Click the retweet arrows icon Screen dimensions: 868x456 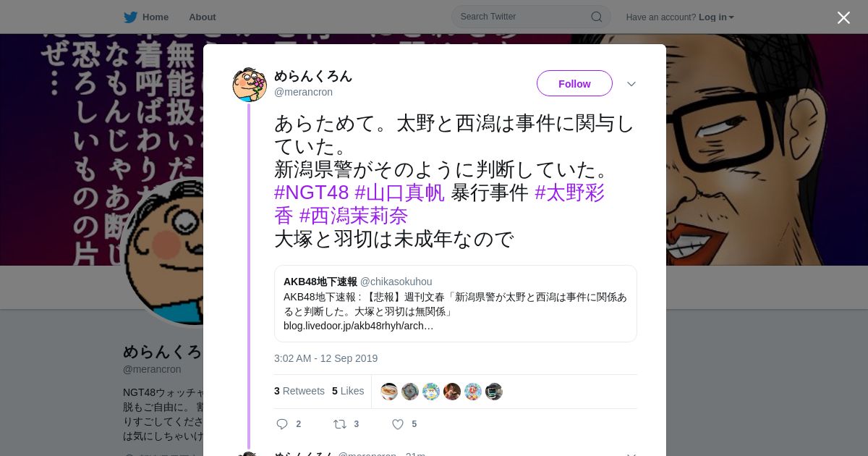click(x=339, y=424)
